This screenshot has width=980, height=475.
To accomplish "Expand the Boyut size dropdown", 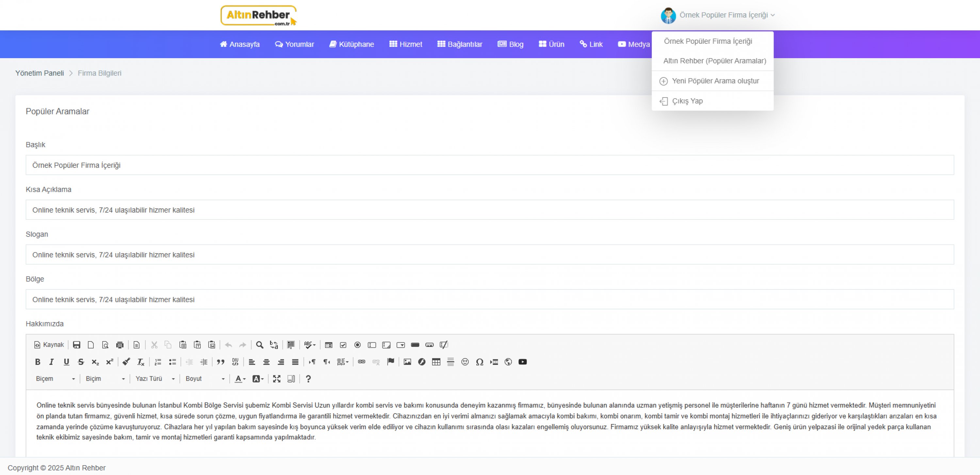I will point(205,379).
